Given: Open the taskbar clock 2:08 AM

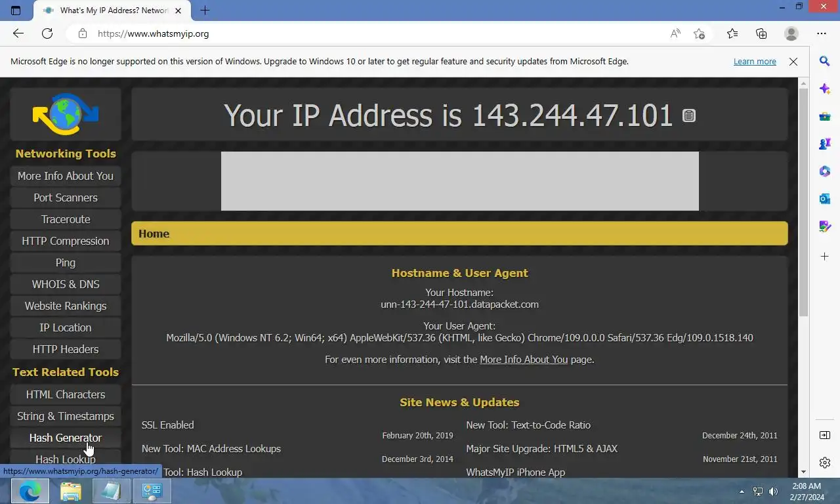Looking at the screenshot, I should click(807, 492).
